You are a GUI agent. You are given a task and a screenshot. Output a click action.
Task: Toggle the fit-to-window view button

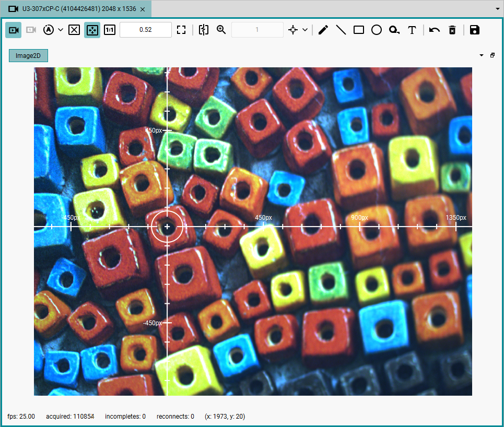tap(92, 30)
